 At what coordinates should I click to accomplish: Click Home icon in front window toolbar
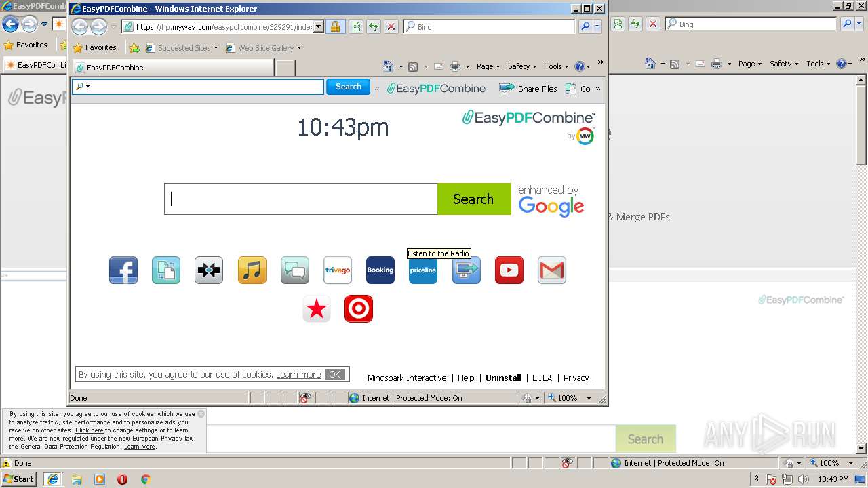click(x=389, y=66)
